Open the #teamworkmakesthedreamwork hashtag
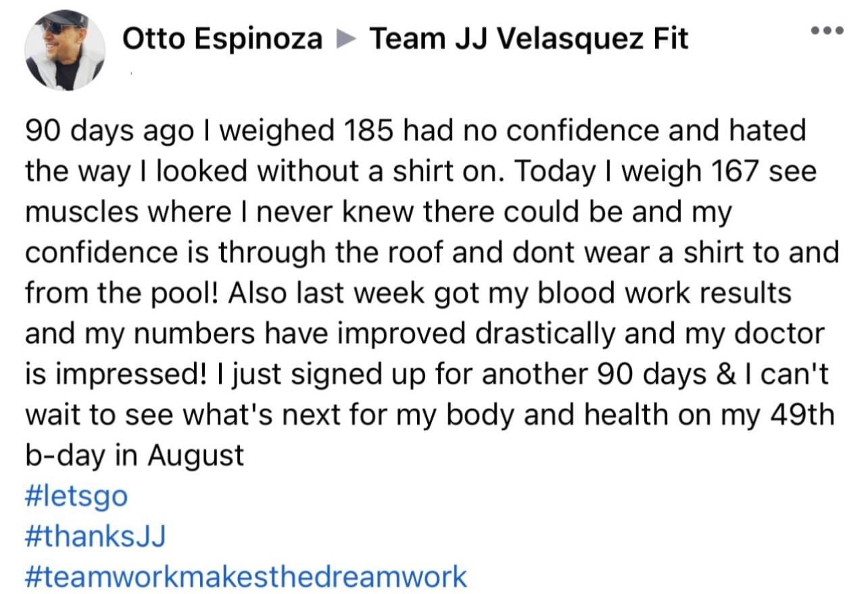 246,577
